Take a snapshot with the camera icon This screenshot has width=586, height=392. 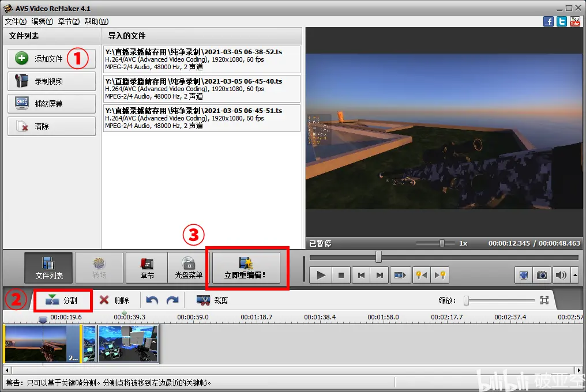(x=542, y=276)
